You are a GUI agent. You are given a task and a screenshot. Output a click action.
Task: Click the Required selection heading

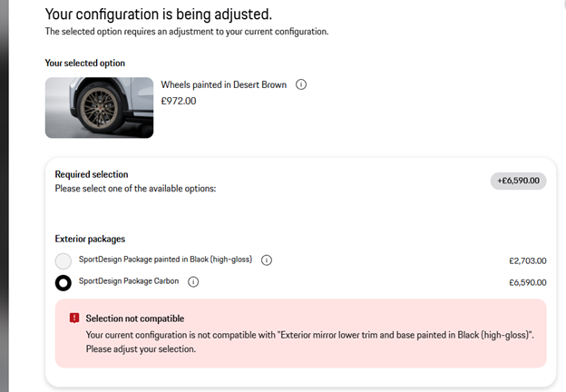click(92, 174)
